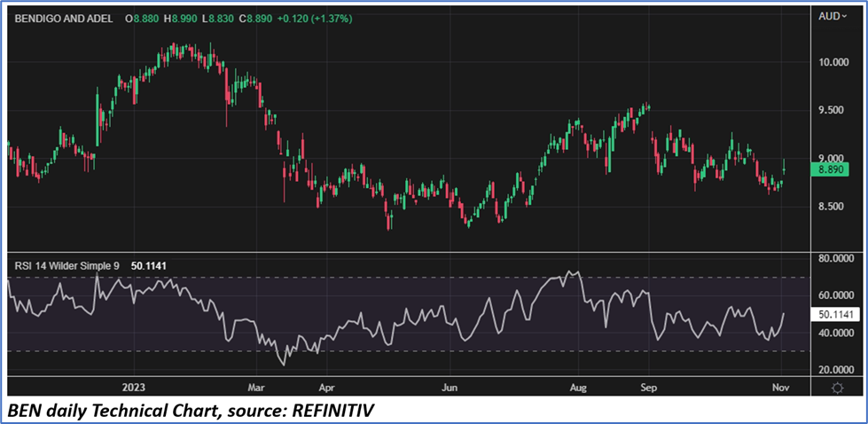Click the 40.0000 RSI axis label
Image resolution: width=868 pixels, height=424 pixels.
[x=836, y=333]
